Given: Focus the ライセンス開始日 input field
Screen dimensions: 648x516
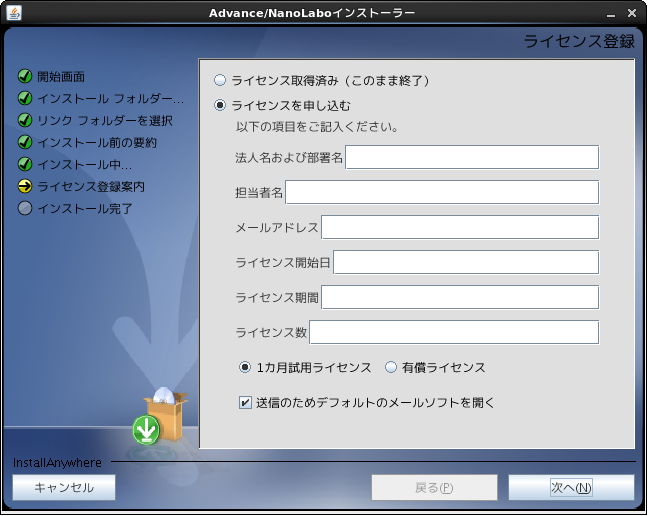Looking at the screenshot, I should (x=466, y=262).
